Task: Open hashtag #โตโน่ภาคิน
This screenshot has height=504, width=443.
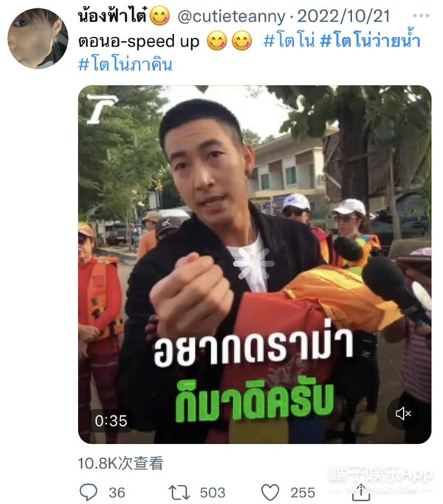Action: (x=126, y=64)
